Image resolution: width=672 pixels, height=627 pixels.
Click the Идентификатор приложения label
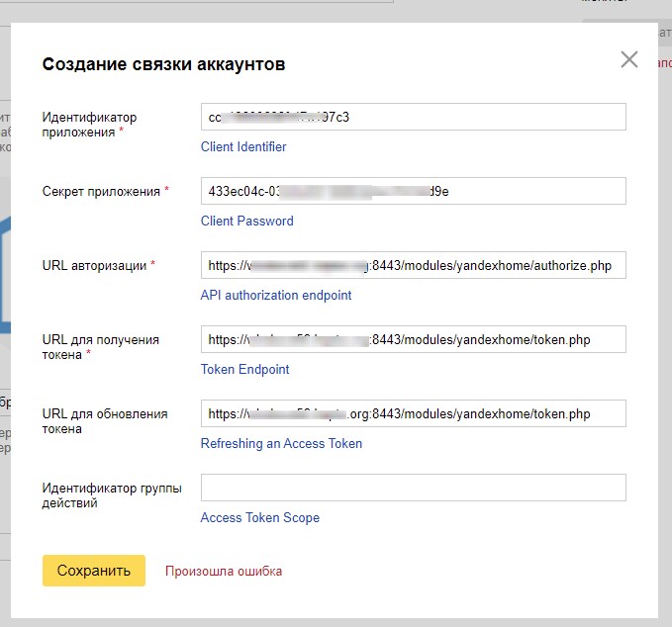coord(89,125)
